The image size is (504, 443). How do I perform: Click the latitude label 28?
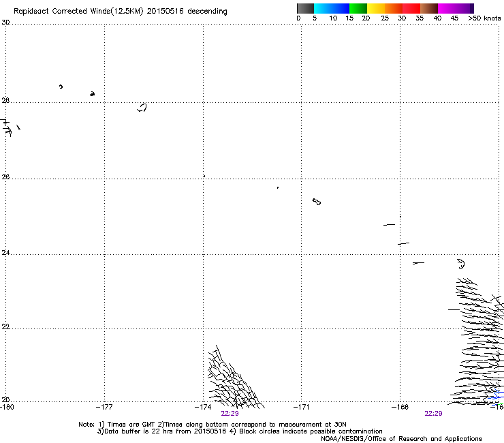pyautogui.click(x=5, y=100)
